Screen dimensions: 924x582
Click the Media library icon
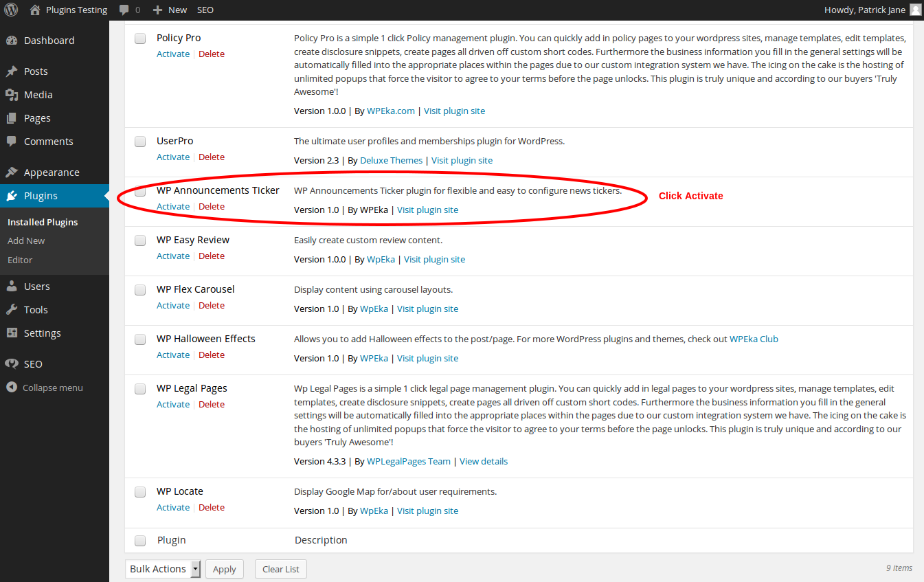click(x=12, y=95)
